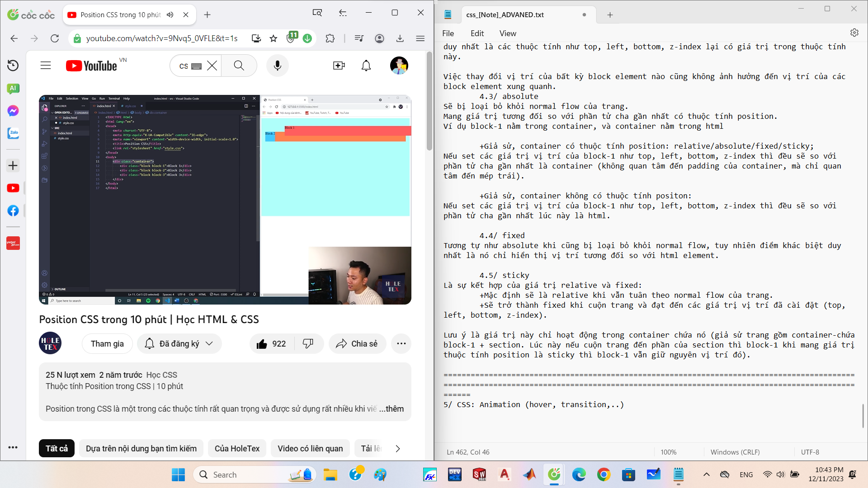Image resolution: width=868 pixels, height=488 pixels.
Task: Expand description with ...thêm
Action: (x=392, y=409)
